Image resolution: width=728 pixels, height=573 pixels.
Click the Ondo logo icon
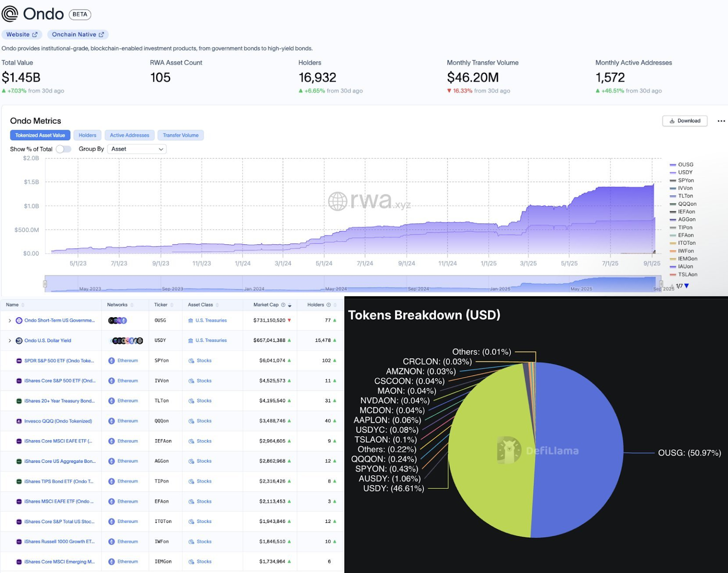click(x=10, y=14)
